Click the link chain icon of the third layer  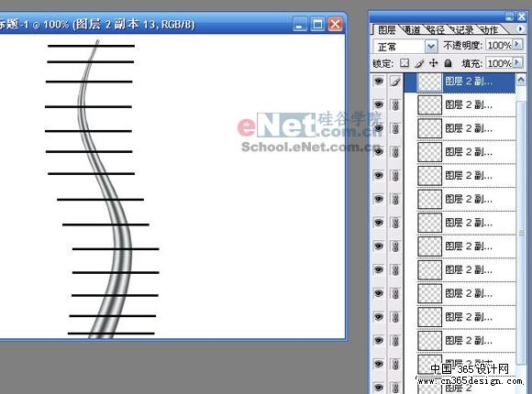[395, 128]
